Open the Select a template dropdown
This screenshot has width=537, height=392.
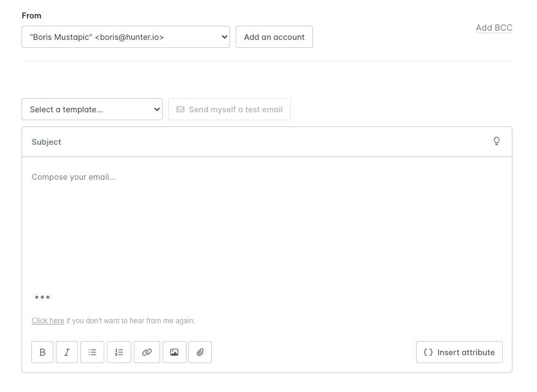(92, 110)
